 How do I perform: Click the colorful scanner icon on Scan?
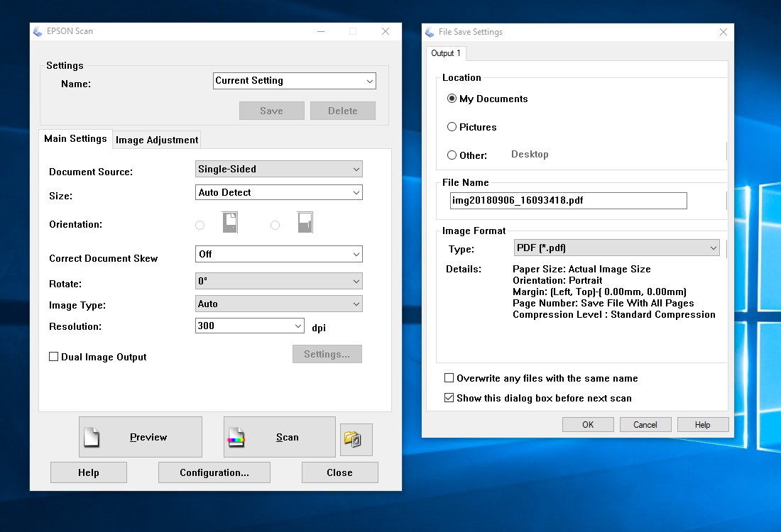[x=236, y=437]
